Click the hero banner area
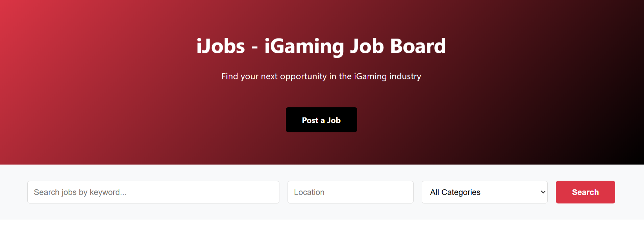The width and height of the screenshot is (644, 235). (321, 83)
